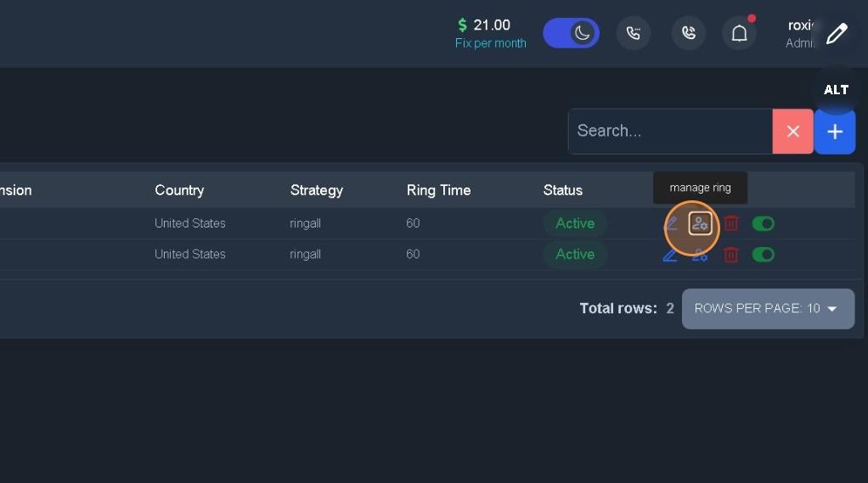The image size is (868, 483).
Task: Click into the Search field
Action: tap(669, 132)
